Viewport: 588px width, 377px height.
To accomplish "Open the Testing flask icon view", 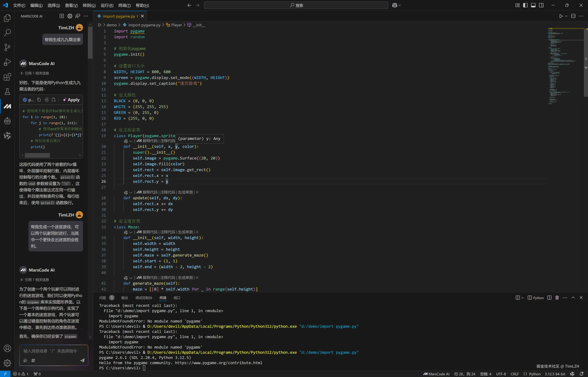I will 7,92.
